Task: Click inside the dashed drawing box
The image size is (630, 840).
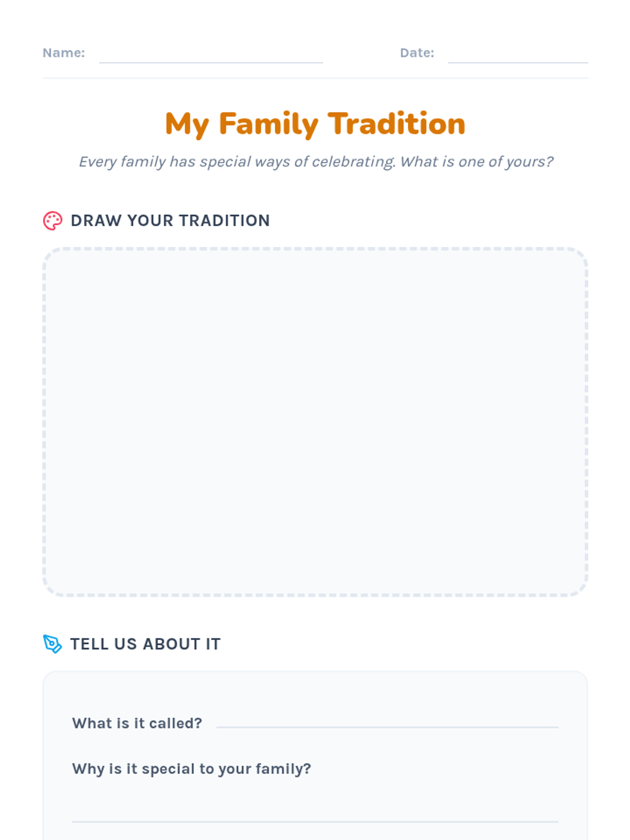Action: tap(315, 422)
